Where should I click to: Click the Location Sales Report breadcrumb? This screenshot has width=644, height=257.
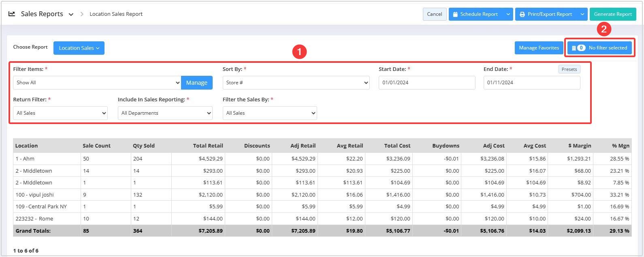(x=116, y=14)
